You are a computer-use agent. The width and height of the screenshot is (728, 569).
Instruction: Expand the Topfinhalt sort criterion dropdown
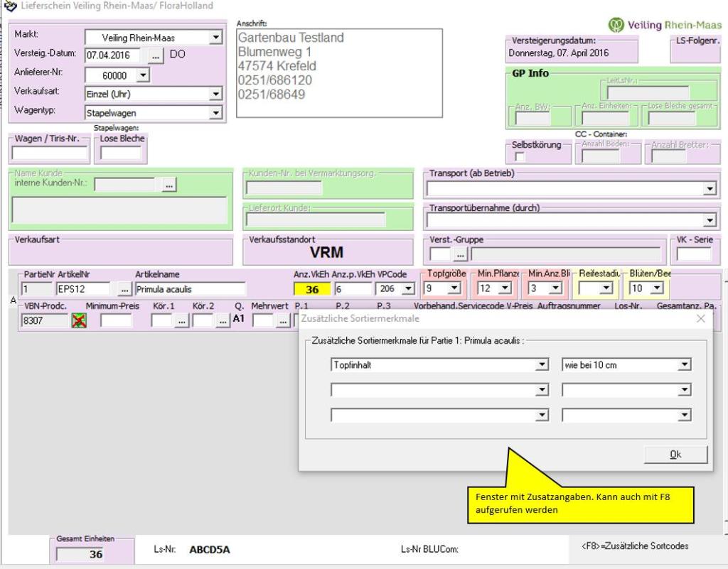pyautogui.click(x=542, y=364)
